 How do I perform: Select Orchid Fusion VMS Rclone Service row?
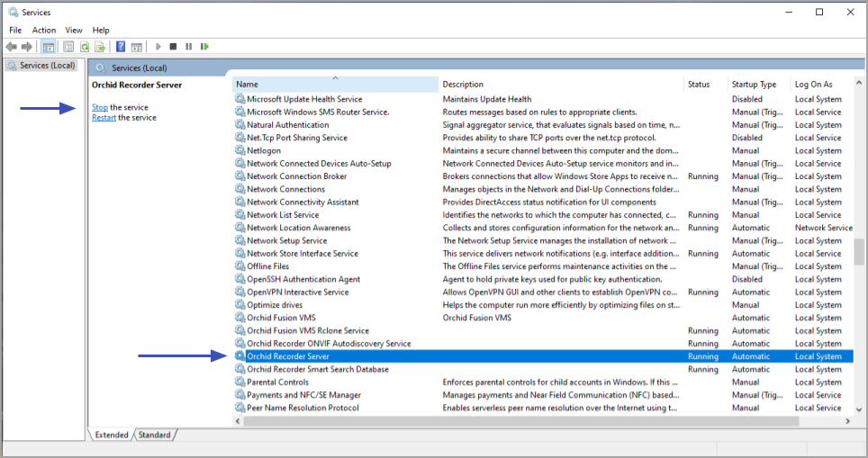coord(542,330)
